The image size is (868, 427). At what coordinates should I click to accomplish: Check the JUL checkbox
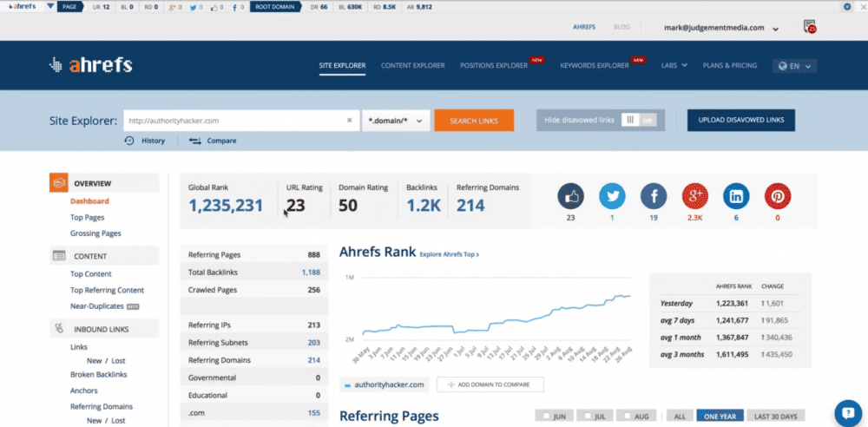tap(588, 416)
